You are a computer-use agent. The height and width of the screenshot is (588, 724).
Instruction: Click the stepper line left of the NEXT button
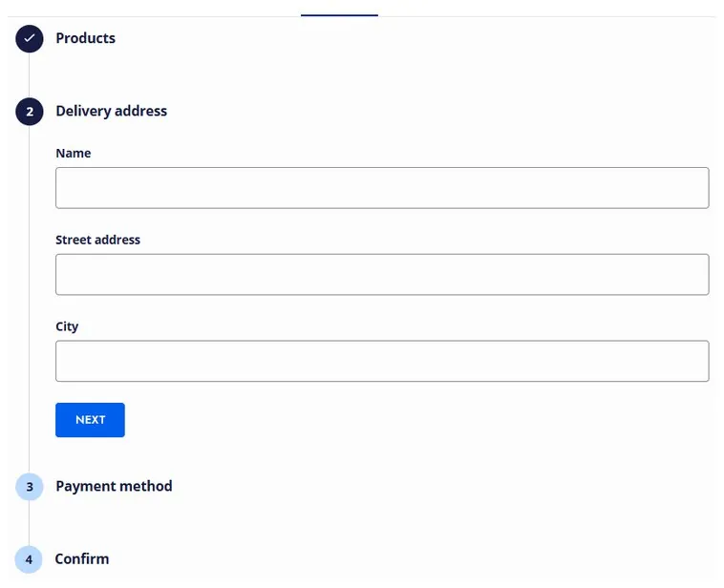point(30,420)
